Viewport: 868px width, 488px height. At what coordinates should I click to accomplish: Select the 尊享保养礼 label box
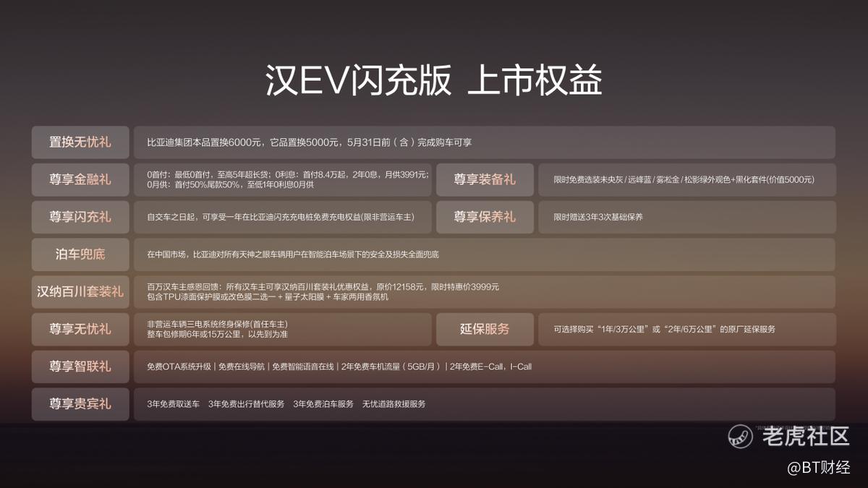click(x=485, y=217)
